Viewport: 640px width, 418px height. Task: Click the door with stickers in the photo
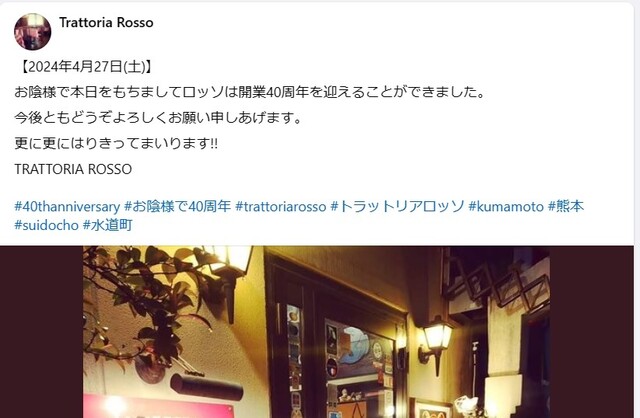pyautogui.click(x=337, y=339)
